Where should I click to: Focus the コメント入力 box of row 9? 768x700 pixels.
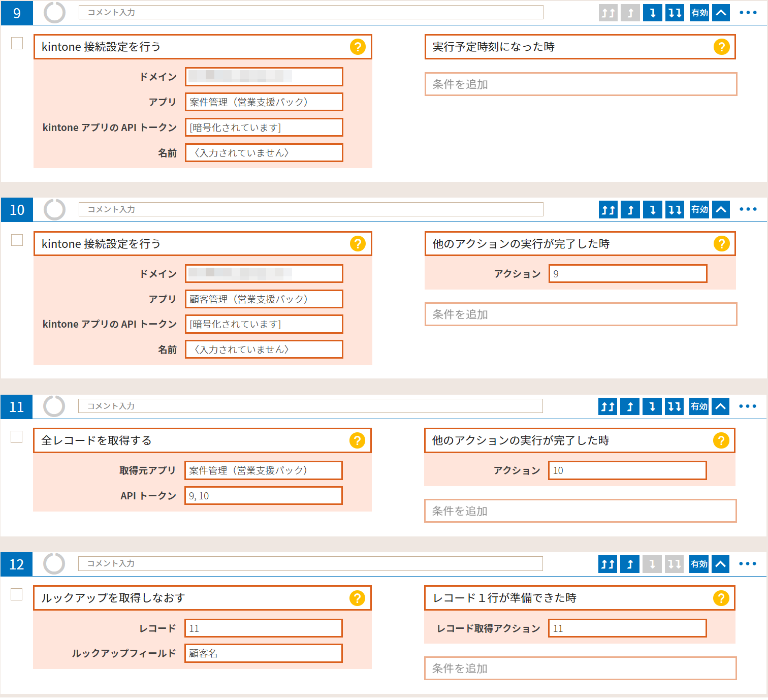click(311, 13)
